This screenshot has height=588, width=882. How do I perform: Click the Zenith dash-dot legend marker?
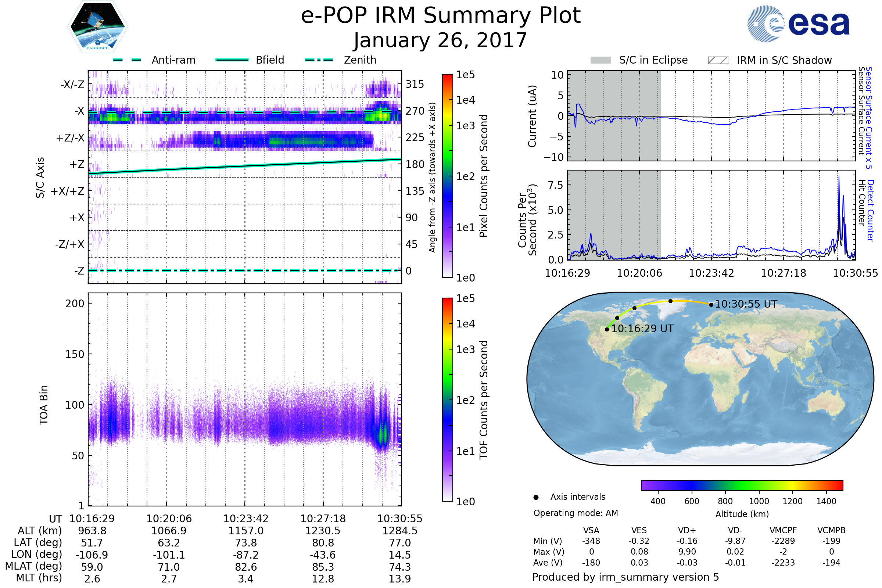point(319,60)
